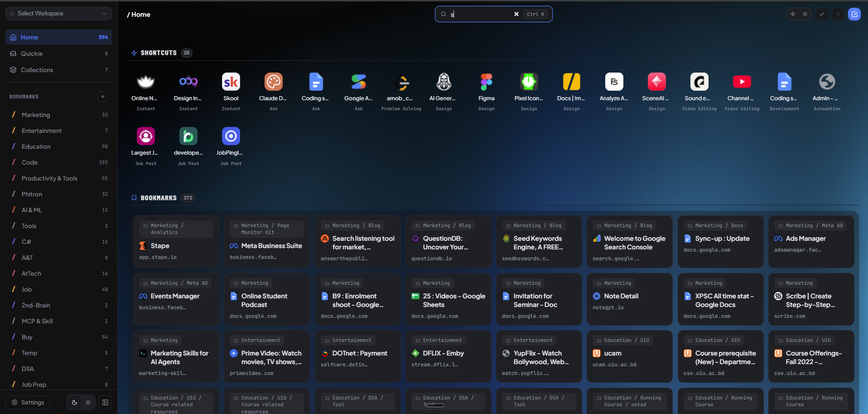Viewport: 868px width, 414px height.
Task: Open the Pixel Icon... shortcut
Action: click(529, 82)
